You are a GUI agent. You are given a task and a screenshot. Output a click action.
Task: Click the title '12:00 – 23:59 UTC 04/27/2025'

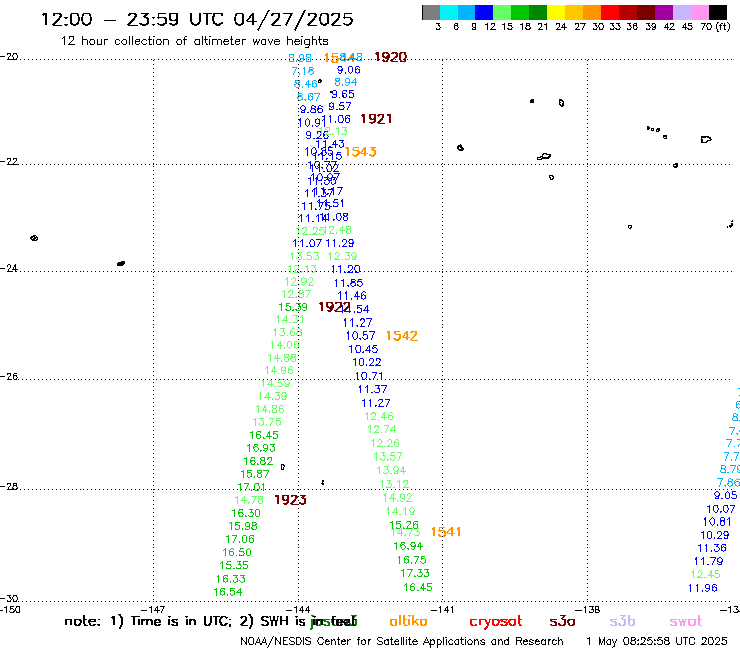[197, 20]
